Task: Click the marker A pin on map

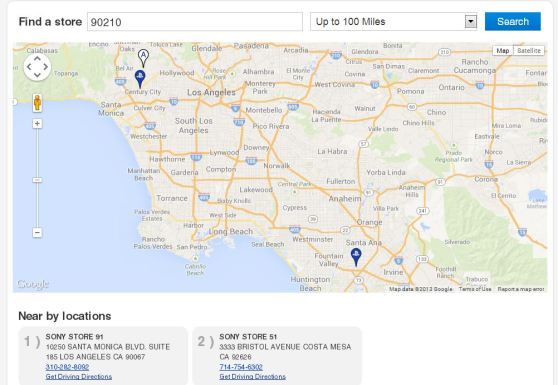Action: click(x=143, y=58)
